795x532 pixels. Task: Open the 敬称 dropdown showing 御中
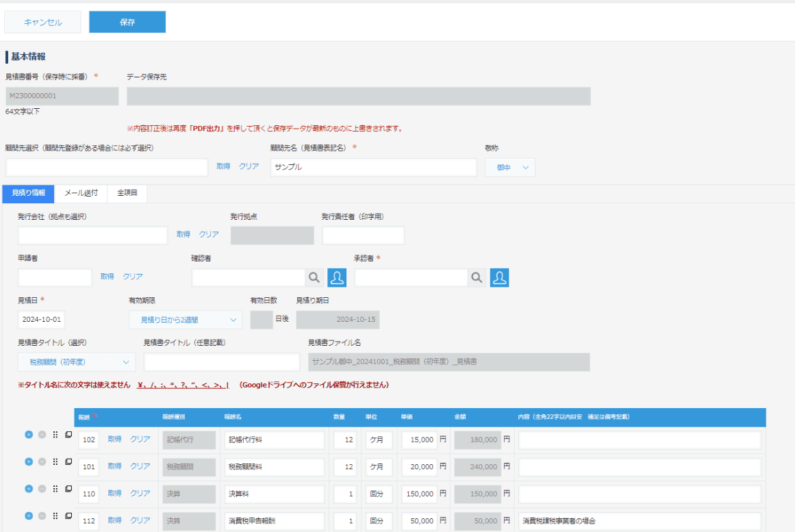click(x=510, y=167)
